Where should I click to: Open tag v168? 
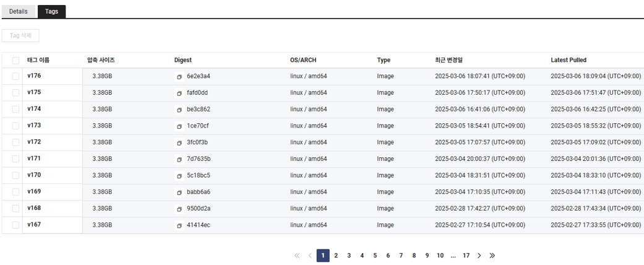[x=34, y=208]
